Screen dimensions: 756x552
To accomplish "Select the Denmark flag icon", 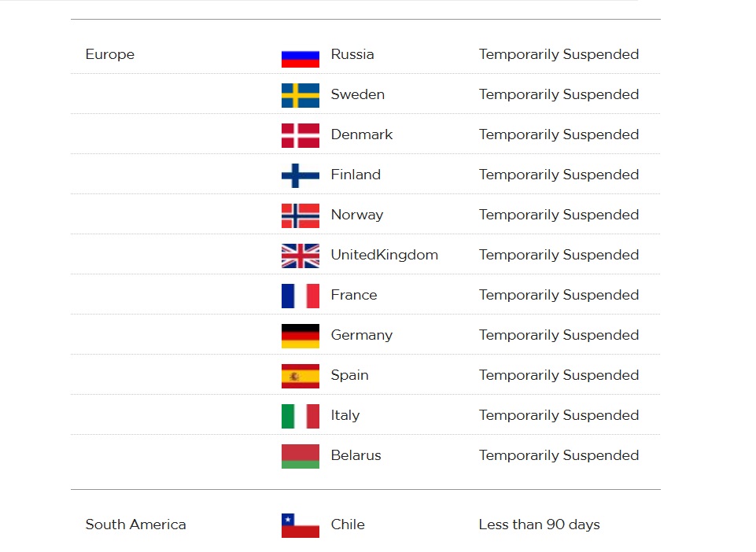I will click(x=301, y=135).
